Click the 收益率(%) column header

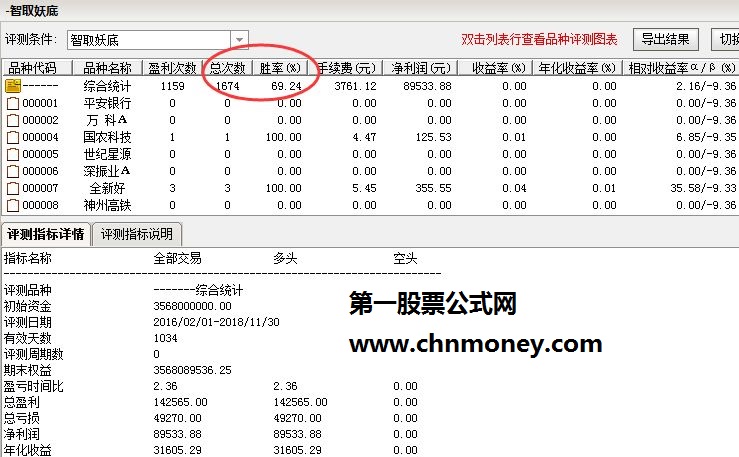[x=495, y=68]
